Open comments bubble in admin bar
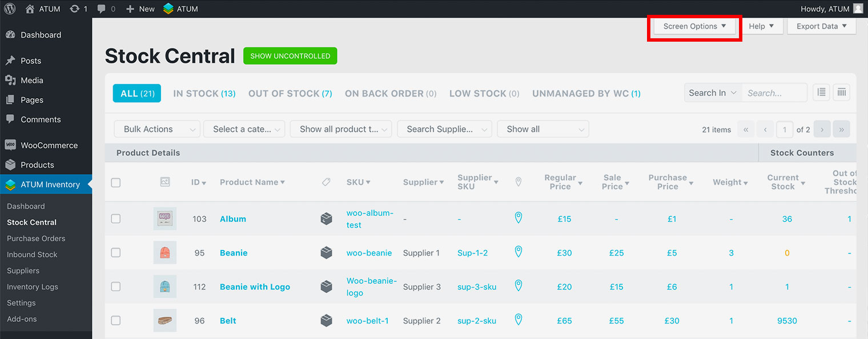The image size is (868, 339). tap(102, 9)
